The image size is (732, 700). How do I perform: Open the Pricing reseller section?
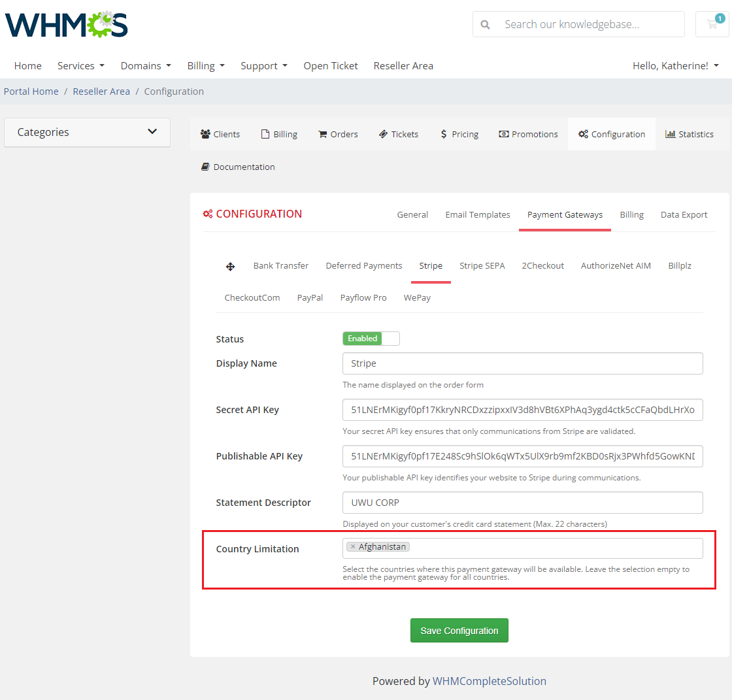459,134
